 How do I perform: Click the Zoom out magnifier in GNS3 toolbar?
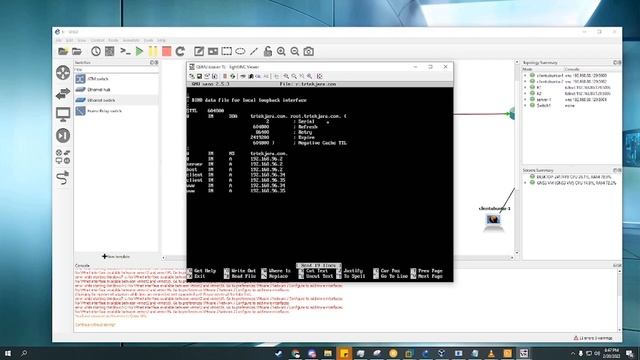[x=295, y=51]
